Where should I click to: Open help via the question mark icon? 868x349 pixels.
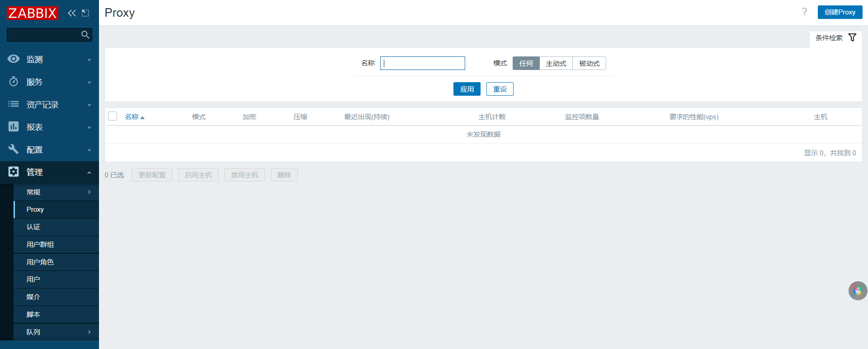804,12
